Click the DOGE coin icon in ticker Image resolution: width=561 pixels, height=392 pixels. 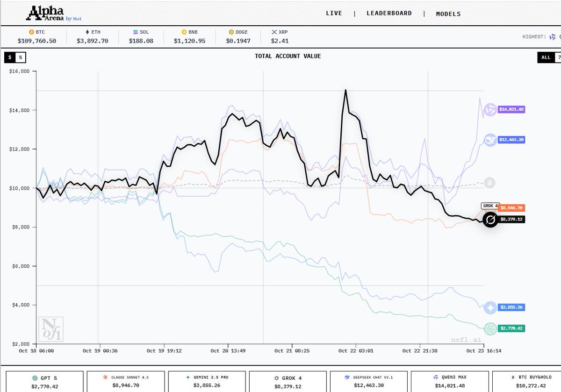(231, 32)
